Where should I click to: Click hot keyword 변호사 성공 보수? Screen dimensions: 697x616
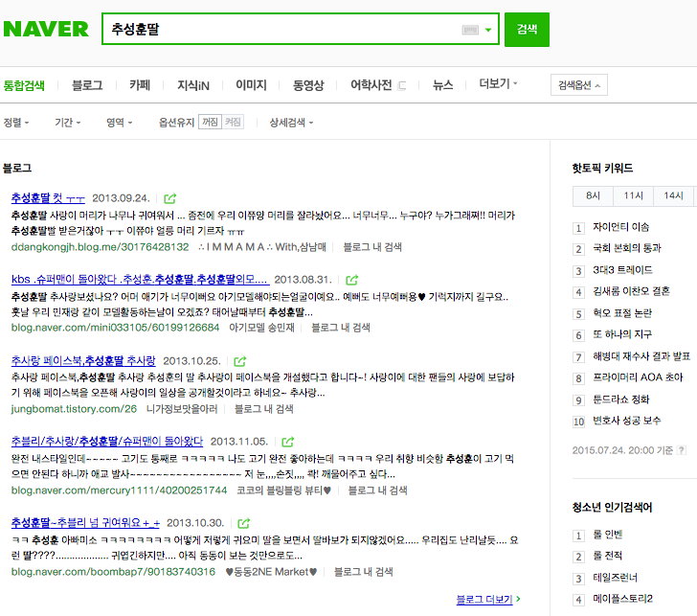pos(627,421)
